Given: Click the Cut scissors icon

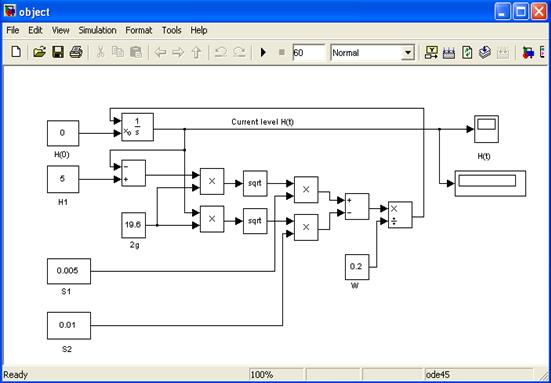Looking at the screenshot, I should [x=100, y=53].
